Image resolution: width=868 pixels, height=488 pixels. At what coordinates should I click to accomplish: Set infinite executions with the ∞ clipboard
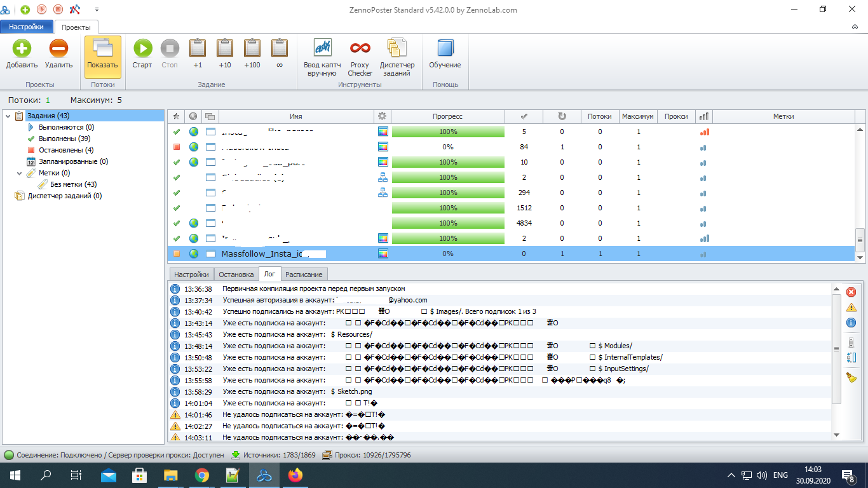[280, 54]
